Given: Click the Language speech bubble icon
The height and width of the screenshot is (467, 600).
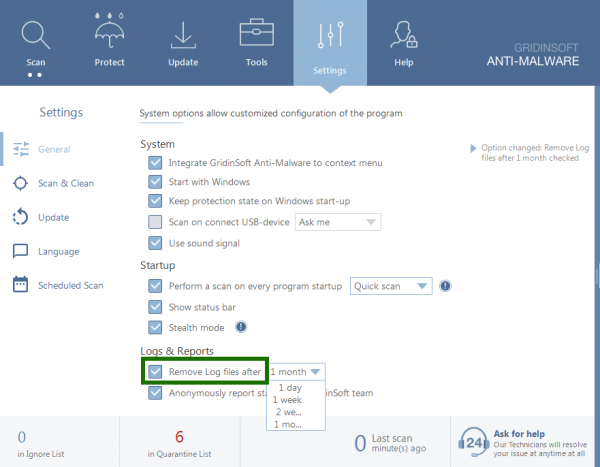Looking at the screenshot, I should tap(20, 251).
